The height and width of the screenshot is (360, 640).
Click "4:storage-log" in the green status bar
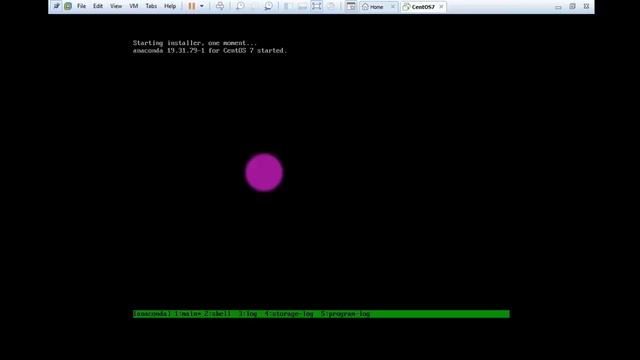coord(289,314)
